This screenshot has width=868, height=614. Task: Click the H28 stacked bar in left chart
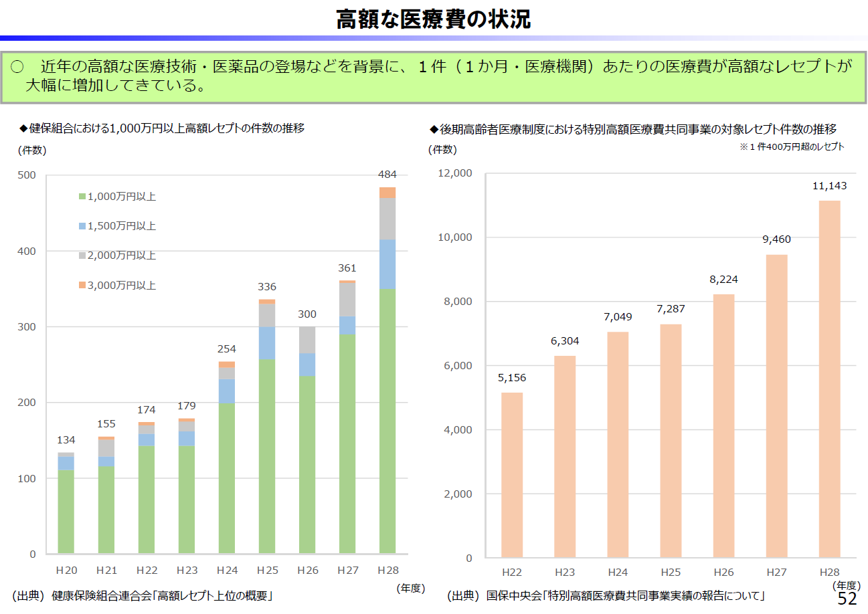(387, 371)
